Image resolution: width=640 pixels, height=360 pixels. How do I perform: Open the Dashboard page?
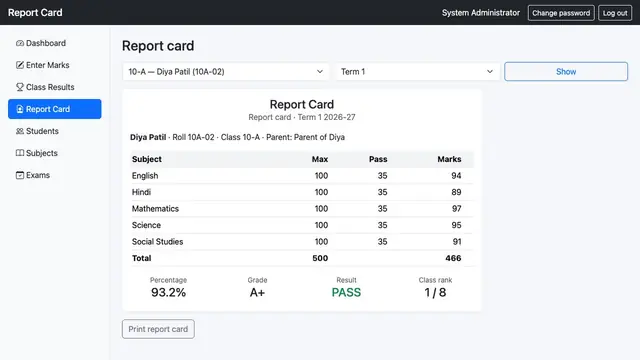[x=55, y=43]
